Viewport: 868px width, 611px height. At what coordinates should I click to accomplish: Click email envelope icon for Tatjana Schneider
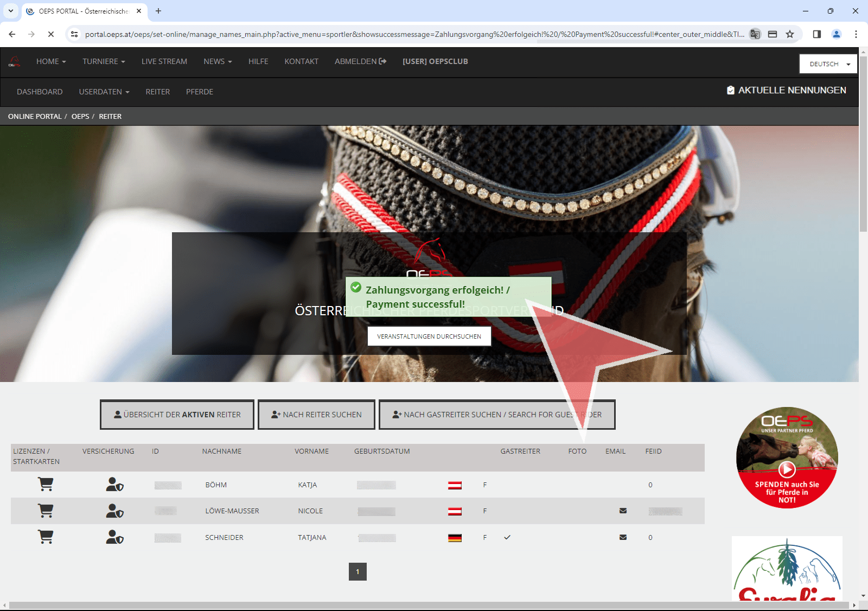click(x=623, y=537)
